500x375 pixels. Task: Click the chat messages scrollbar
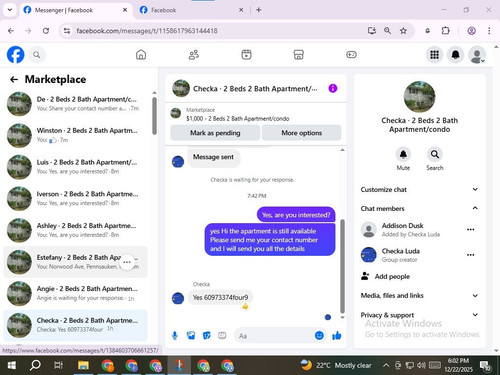tap(342, 266)
